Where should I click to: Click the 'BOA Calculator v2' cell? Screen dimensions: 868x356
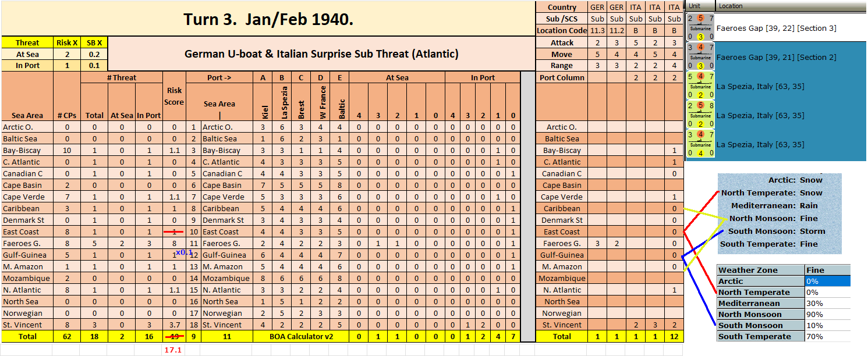[300, 336]
